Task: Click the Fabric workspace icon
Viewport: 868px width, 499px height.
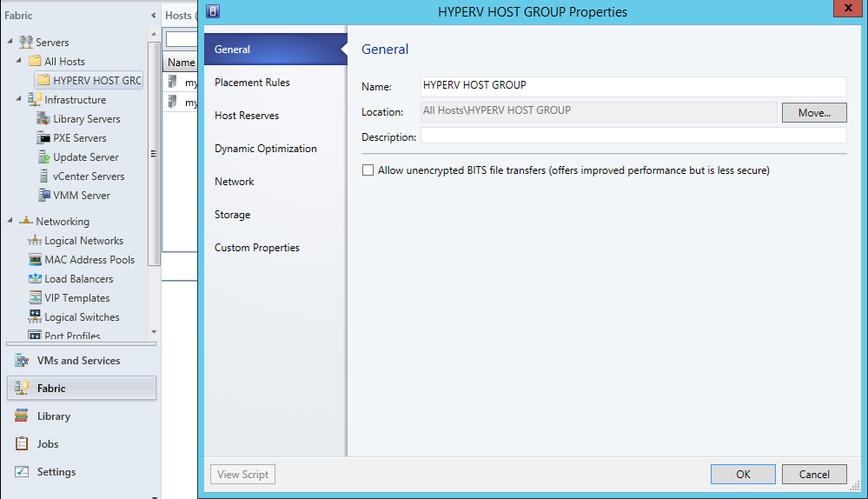Action: pos(22,388)
